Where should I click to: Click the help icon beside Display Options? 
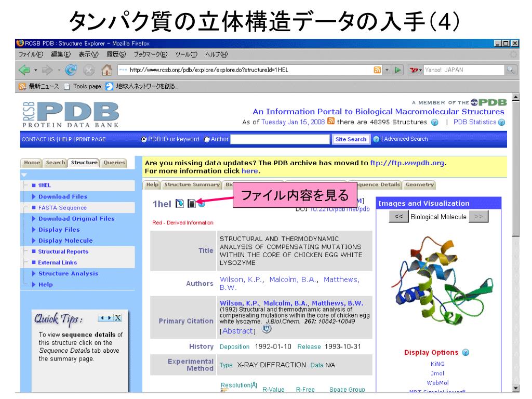[465, 352]
